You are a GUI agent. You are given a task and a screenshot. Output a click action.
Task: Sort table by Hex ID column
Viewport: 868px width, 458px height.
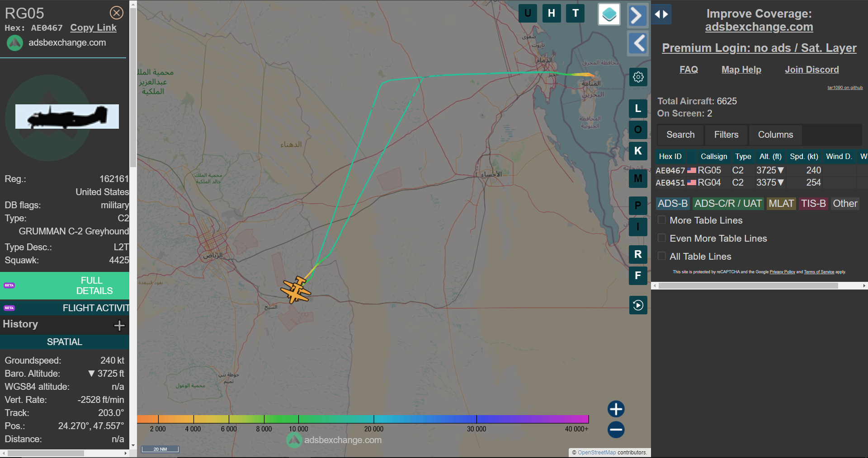click(670, 156)
